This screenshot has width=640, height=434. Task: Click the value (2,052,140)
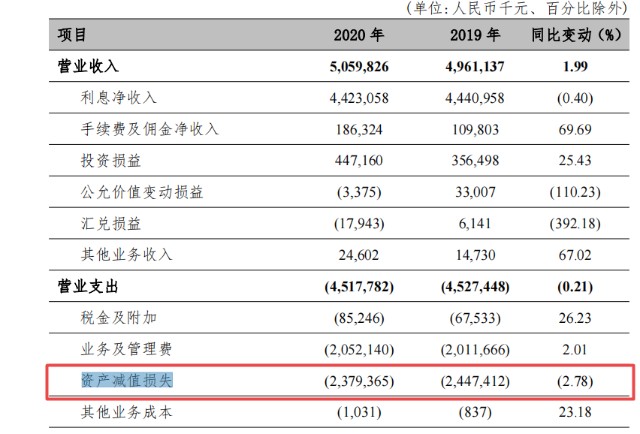point(359,349)
